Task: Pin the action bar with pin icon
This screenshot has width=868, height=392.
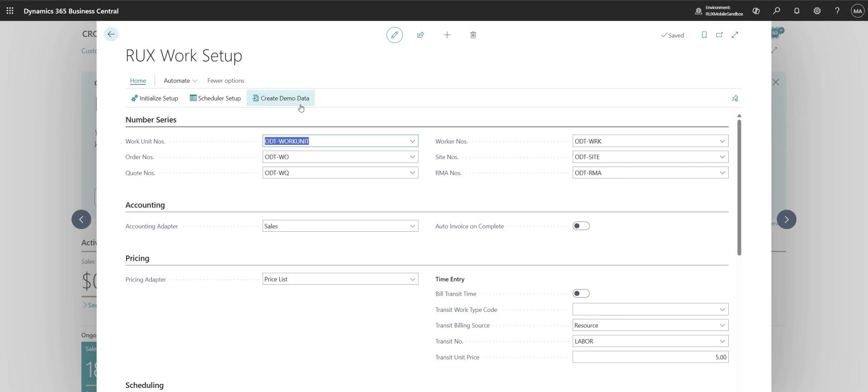Action: pos(735,98)
